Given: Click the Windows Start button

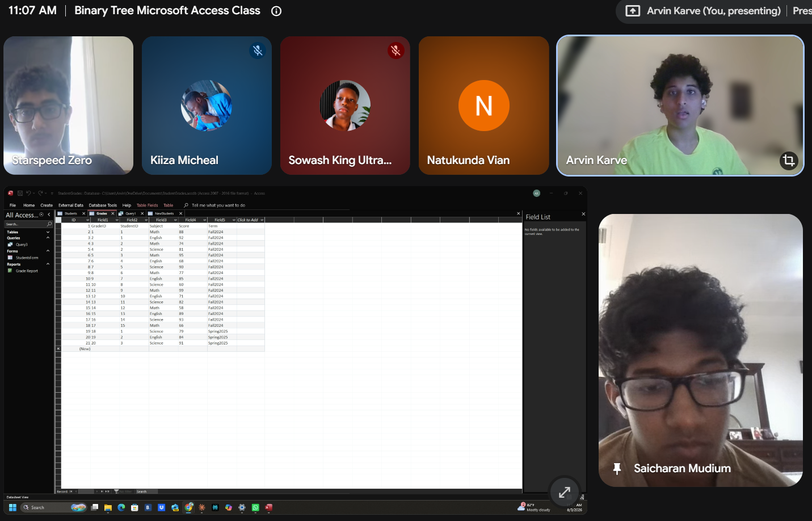Looking at the screenshot, I should [x=12, y=507].
